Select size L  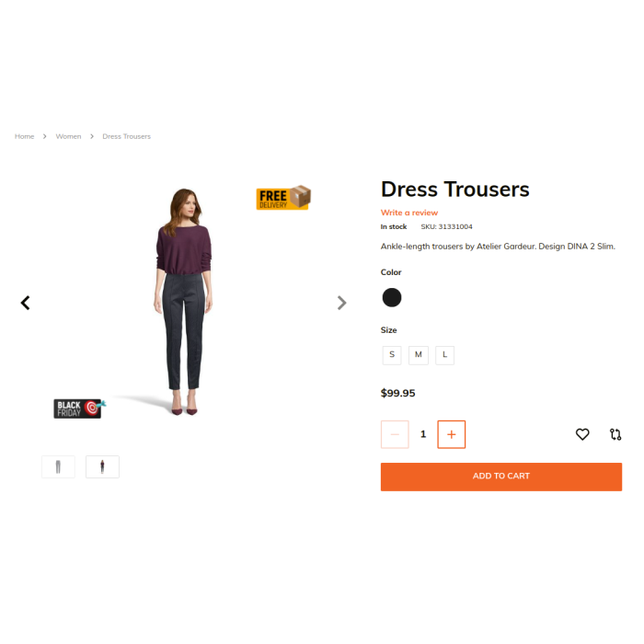[x=444, y=355]
